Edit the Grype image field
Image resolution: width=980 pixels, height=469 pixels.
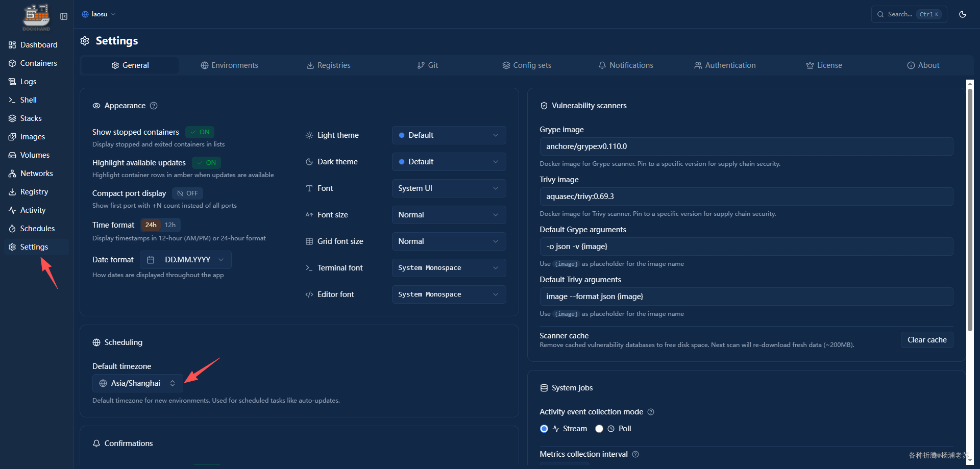pyautogui.click(x=746, y=146)
